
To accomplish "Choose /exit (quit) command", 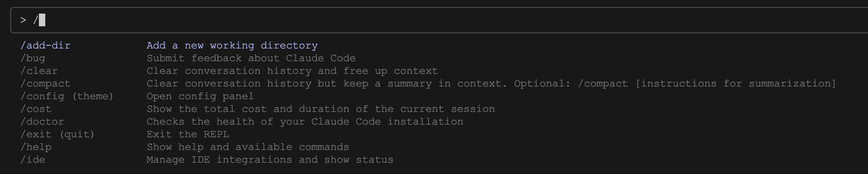I will [57, 134].
